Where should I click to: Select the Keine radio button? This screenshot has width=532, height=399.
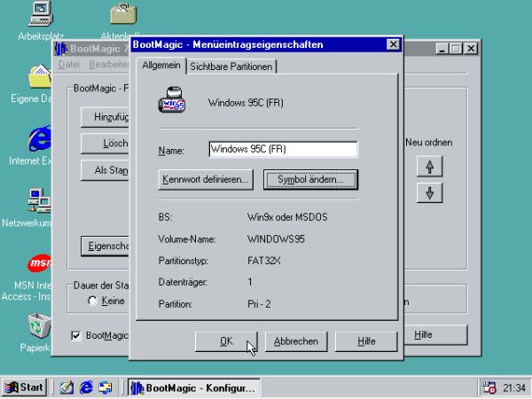pos(92,301)
